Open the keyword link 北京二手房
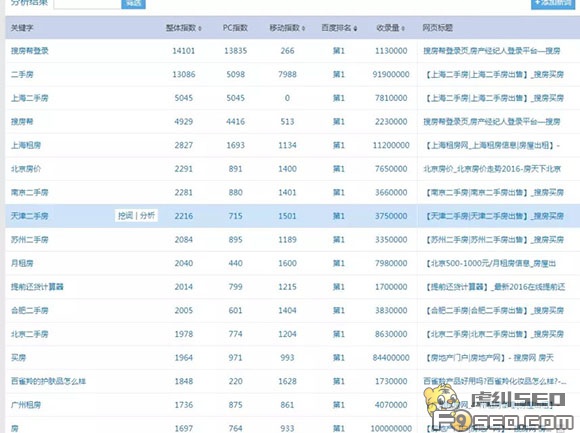 (30, 334)
